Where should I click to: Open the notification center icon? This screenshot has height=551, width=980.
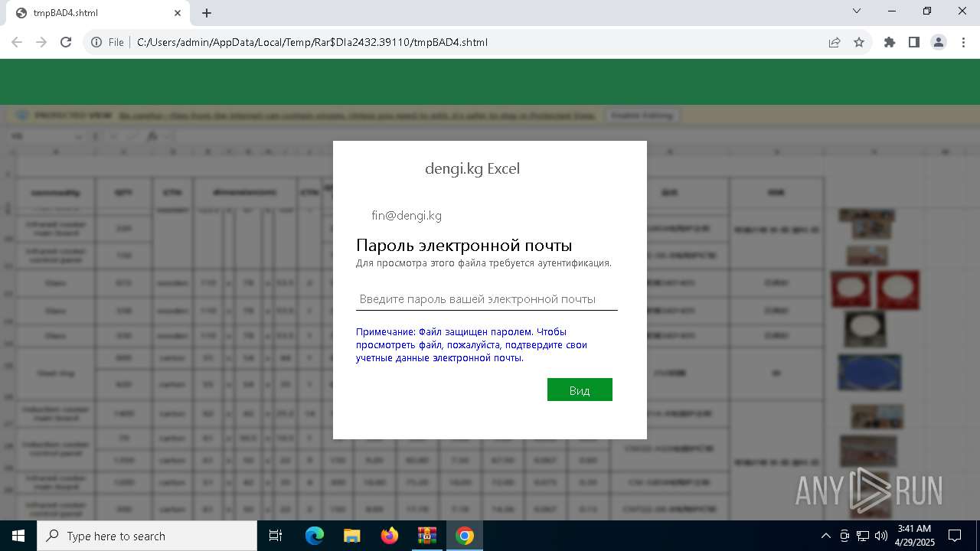(955, 536)
